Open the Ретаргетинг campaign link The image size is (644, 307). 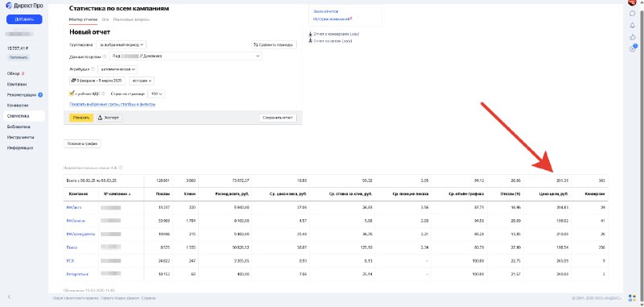pos(77,274)
